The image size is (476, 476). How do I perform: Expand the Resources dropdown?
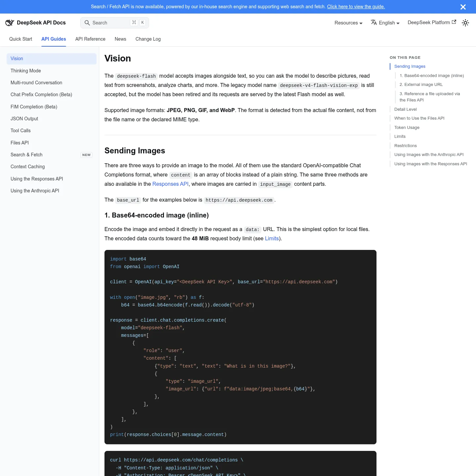pyautogui.click(x=348, y=23)
